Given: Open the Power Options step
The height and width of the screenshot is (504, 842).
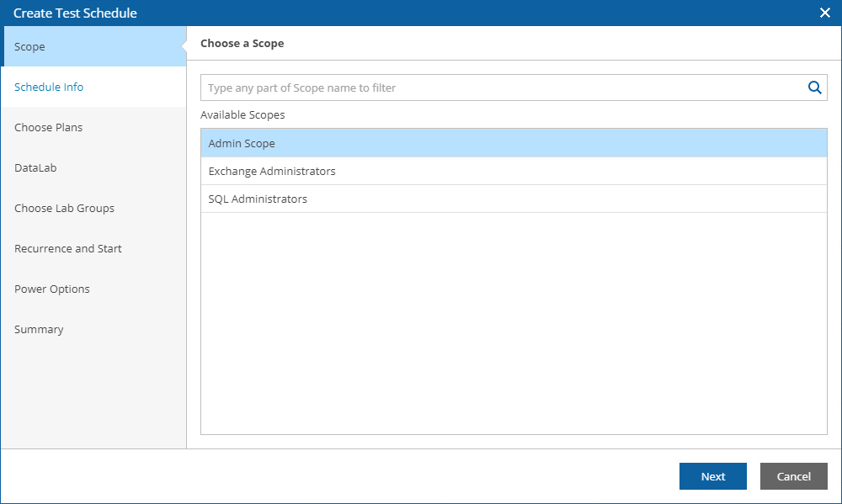Looking at the screenshot, I should [x=52, y=289].
